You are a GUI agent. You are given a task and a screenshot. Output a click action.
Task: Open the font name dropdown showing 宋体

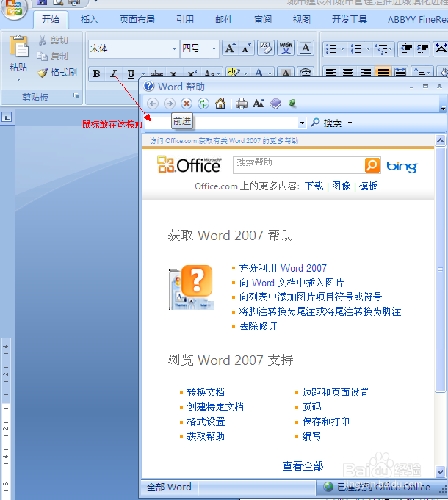pos(174,48)
